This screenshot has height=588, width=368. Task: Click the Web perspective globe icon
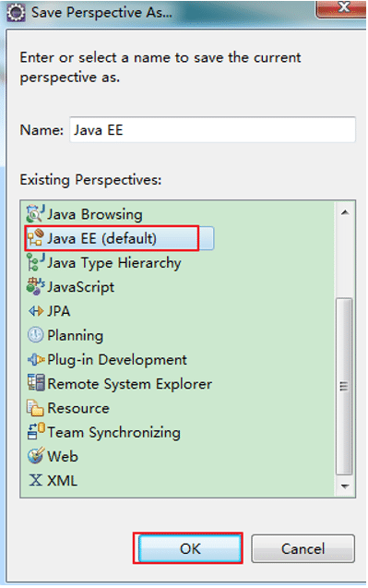pyautogui.click(x=36, y=456)
